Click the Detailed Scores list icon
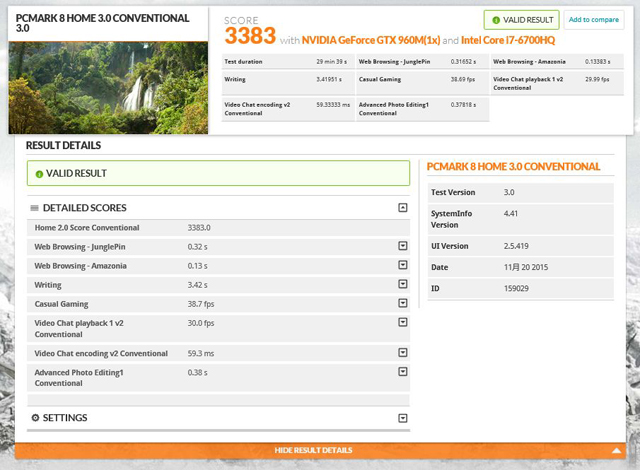This screenshot has height=470, width=640. (35, 208)
